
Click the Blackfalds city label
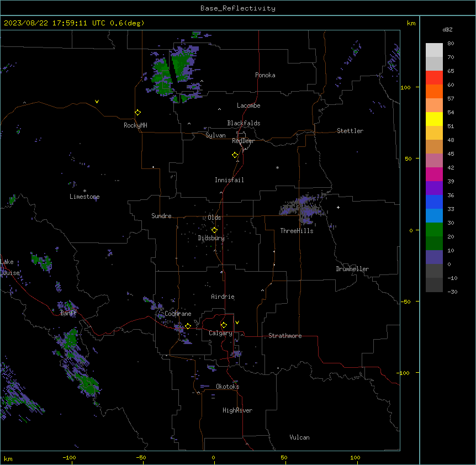244,123
